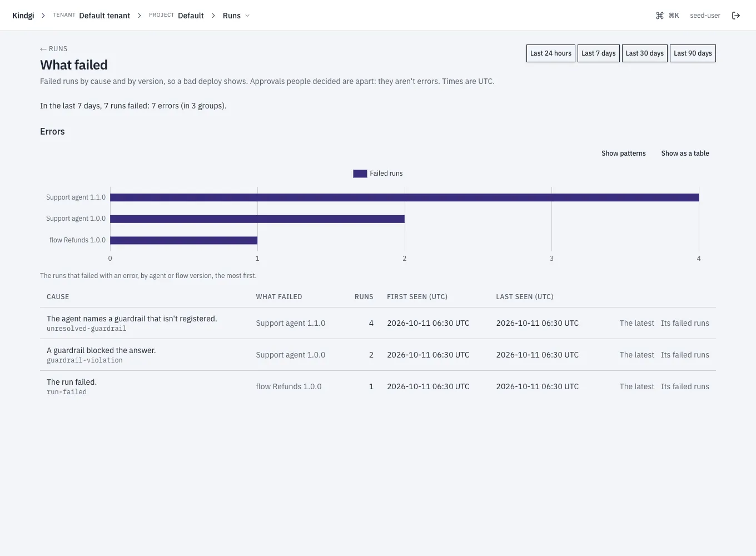Select the Last 24 hours range
The height and width of the screenshot is (556, 756).
(551, 53)
